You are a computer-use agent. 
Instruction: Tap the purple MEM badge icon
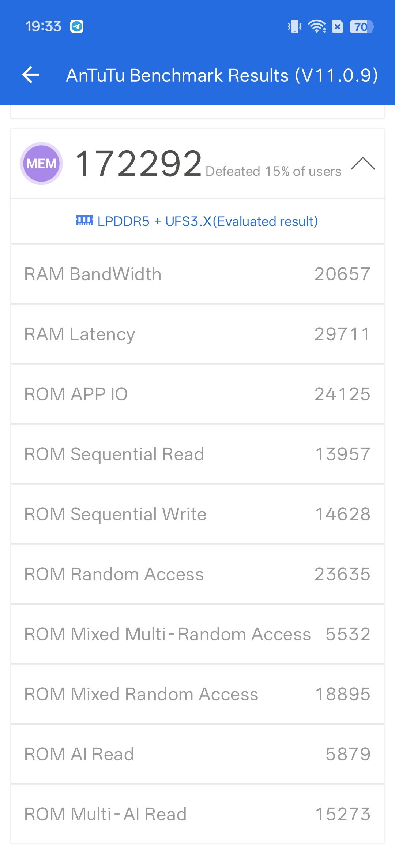tap(41, 164)
